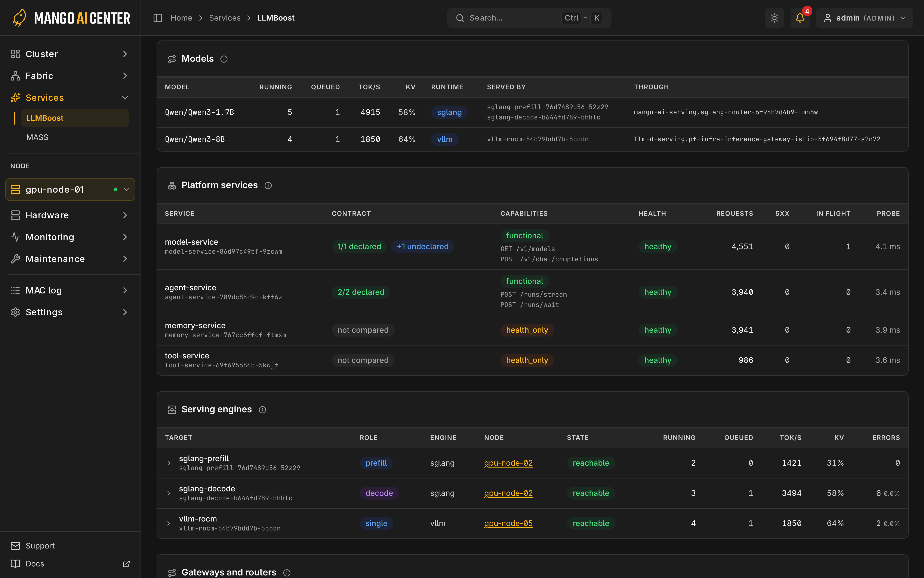Click the +1 undeclared badge for model-service
This screenshot has width=924, height=578.
(423, 247)
